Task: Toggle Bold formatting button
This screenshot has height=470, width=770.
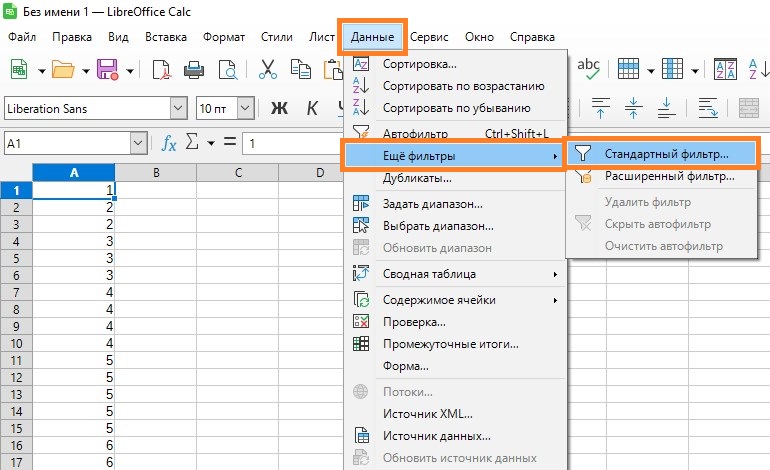Action: pos(280,108)
